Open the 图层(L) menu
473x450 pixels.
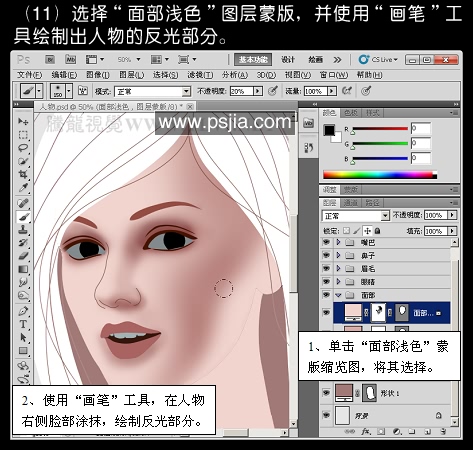132,75
